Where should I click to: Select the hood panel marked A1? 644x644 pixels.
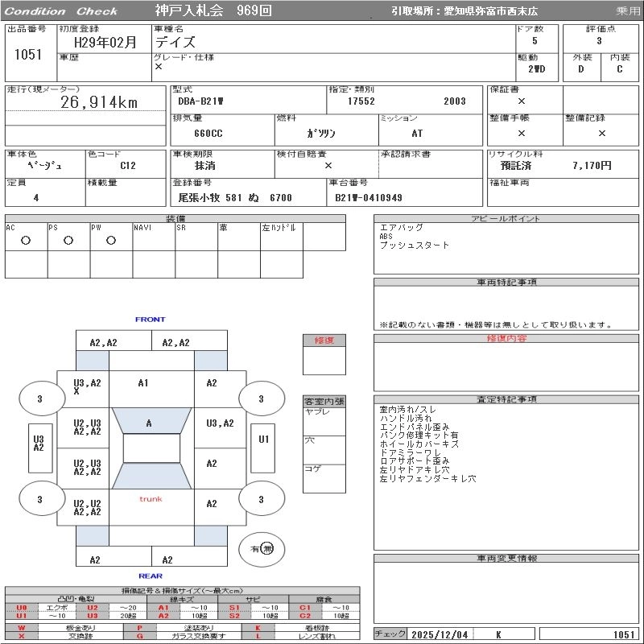coord(143,384)
